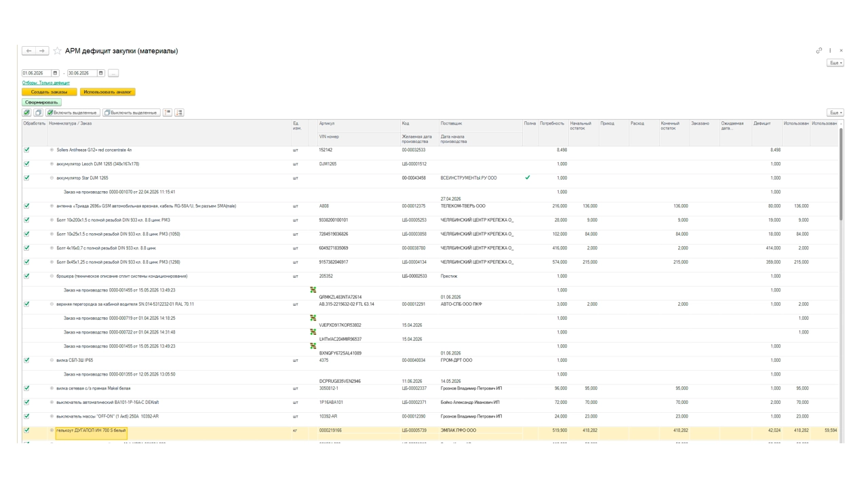Click the collapse all groups icon
This screenshot has height=488, width=868.
click(x=167, y=113)
